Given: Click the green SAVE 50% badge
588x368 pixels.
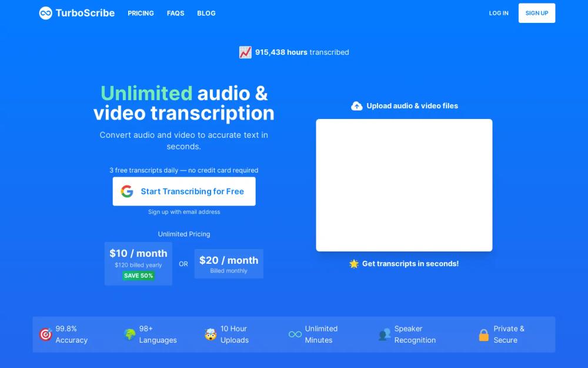Looking at the screenshot, I should [x=138, y=276].
